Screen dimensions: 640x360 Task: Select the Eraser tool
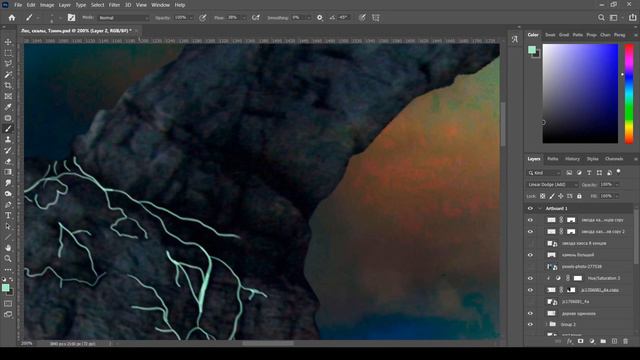tap(8, 161)
